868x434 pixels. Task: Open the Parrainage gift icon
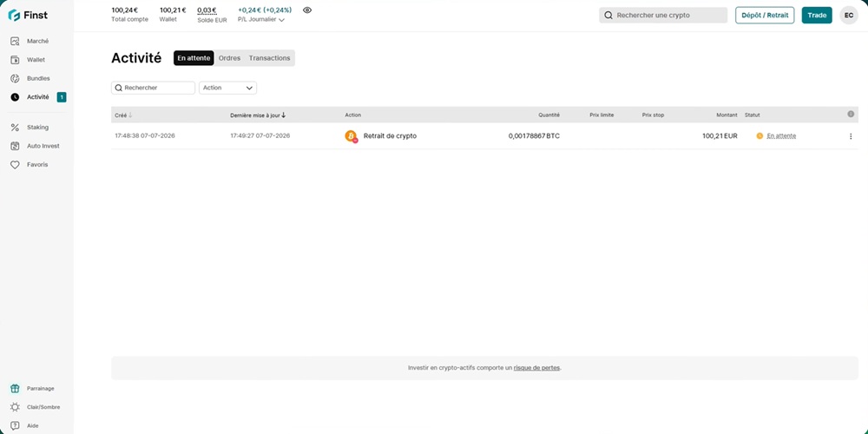[15, 389]
